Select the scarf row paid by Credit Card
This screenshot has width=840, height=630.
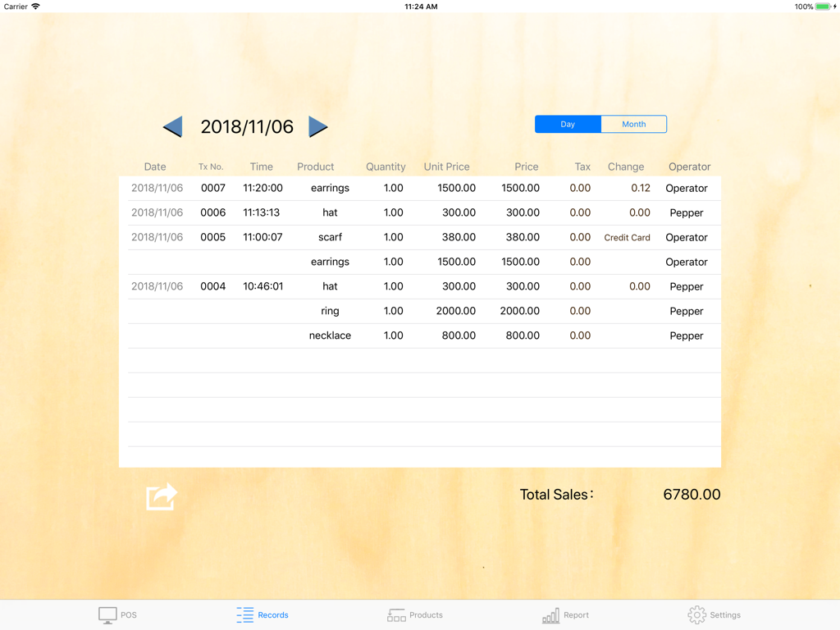420,237
